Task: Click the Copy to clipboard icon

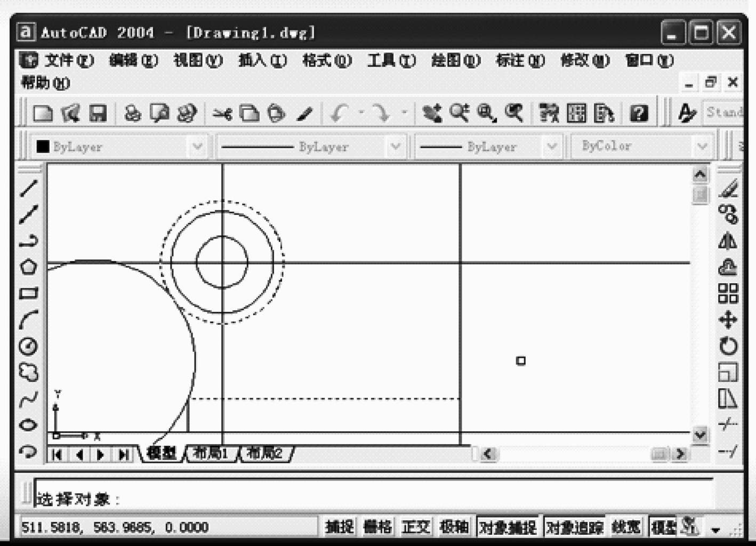Action: (249, 113)
